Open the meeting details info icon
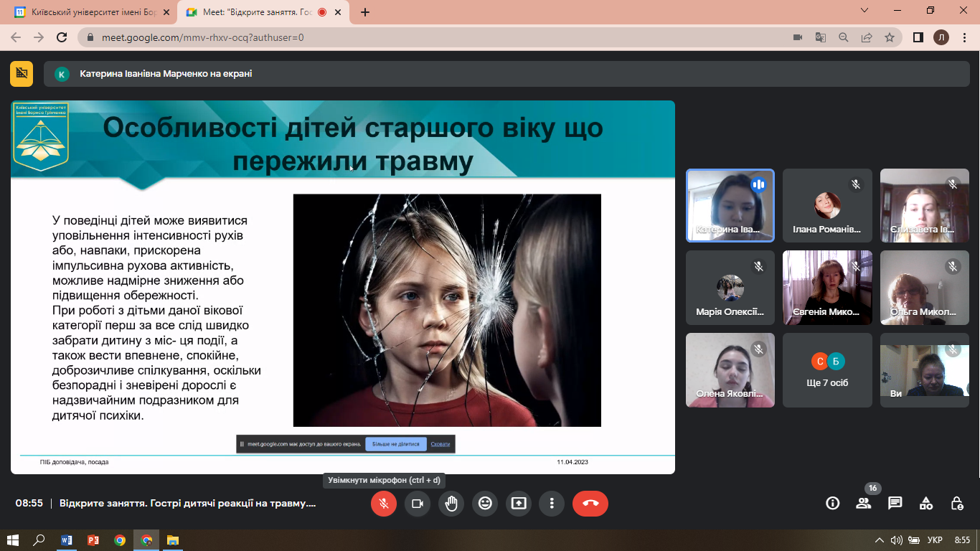 [x=832, y=503]
